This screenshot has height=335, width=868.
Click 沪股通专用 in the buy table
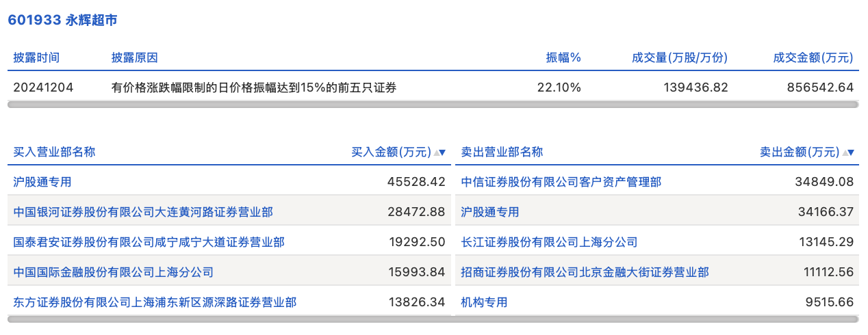click(x=42, y=182)
